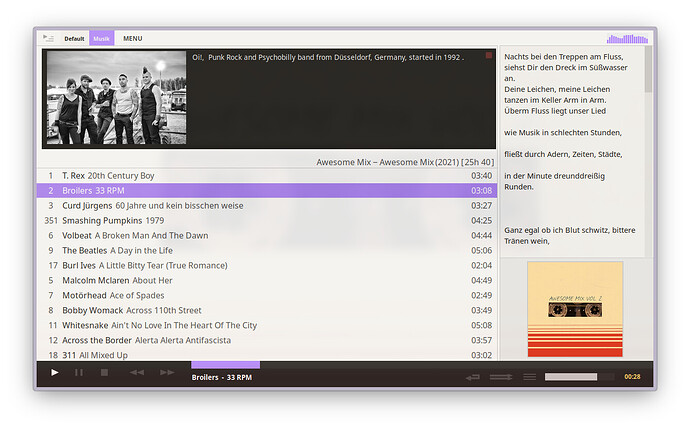Screen dimensions: 690x429
Task: Select Whitesnake Ain't No Love track
Action: pyautogui.click(x=267, y=325)
